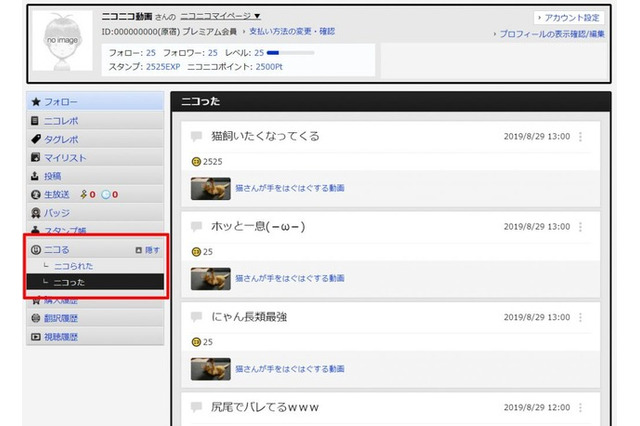
Task: Open options menu for 猫飼いたくなってくる comment
Action: pos(580,137)
